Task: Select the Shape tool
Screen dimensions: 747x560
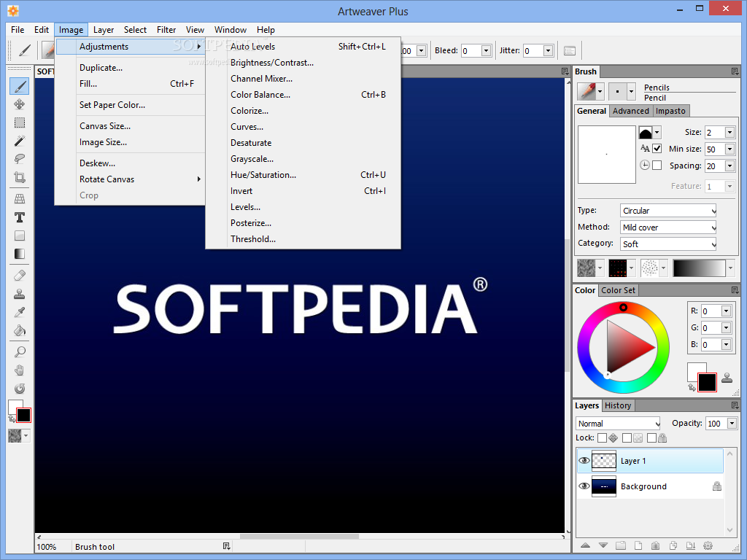Action: [x=20, y=236]
